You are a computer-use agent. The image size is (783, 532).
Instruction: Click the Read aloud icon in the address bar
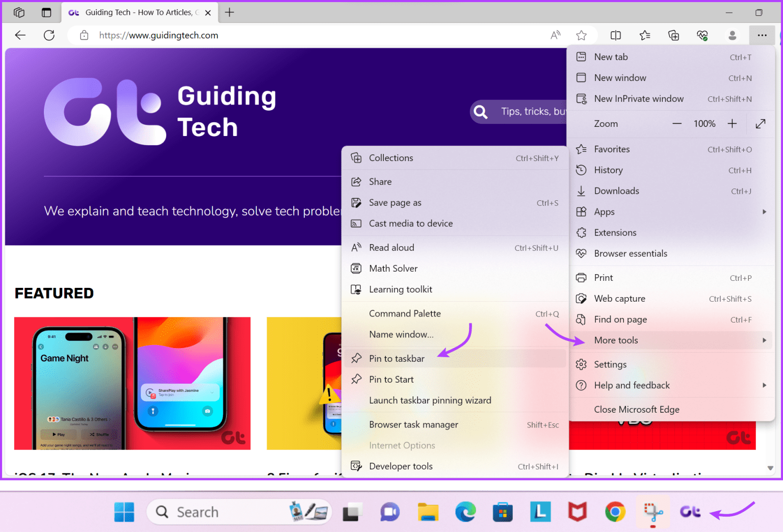(x=555, y=35)
